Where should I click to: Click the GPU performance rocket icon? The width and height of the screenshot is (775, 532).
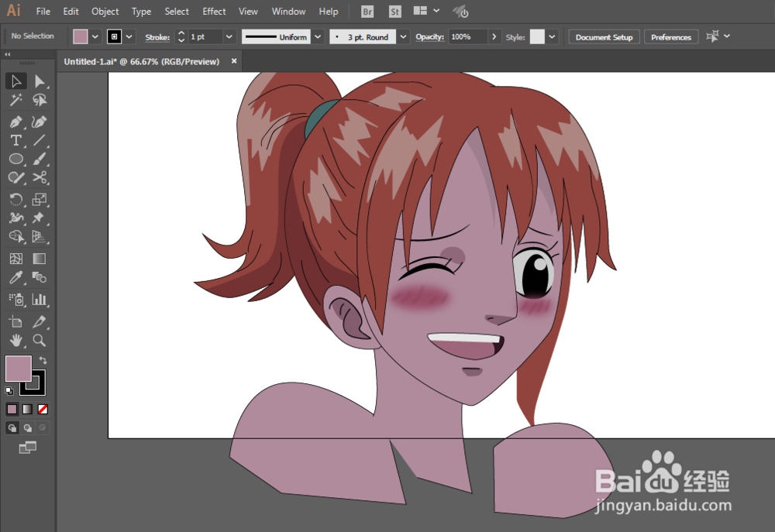460,12
